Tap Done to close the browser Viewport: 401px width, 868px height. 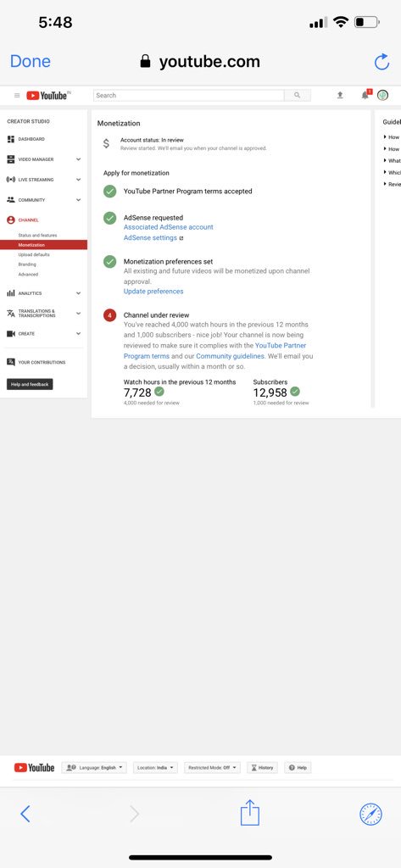click(x=31, y=61)
